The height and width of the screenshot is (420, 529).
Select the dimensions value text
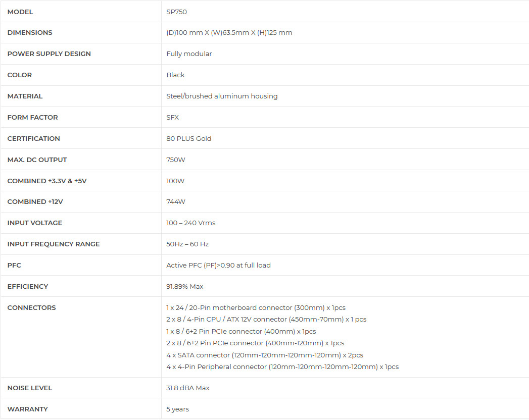(229, 33)
